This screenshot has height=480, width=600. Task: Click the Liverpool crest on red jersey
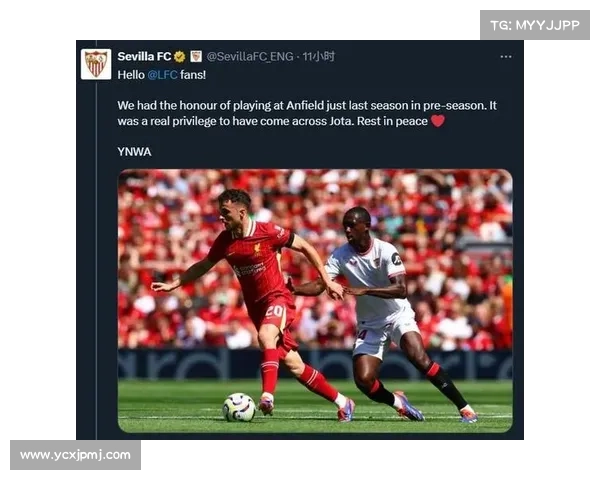coord(258,250)
